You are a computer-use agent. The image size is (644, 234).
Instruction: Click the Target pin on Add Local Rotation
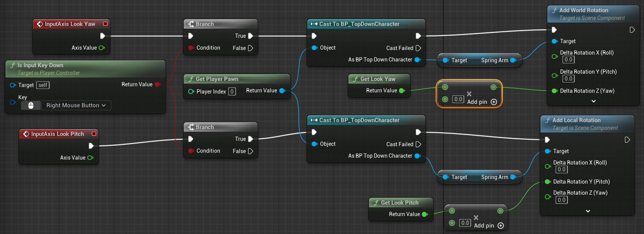[548, 151]
